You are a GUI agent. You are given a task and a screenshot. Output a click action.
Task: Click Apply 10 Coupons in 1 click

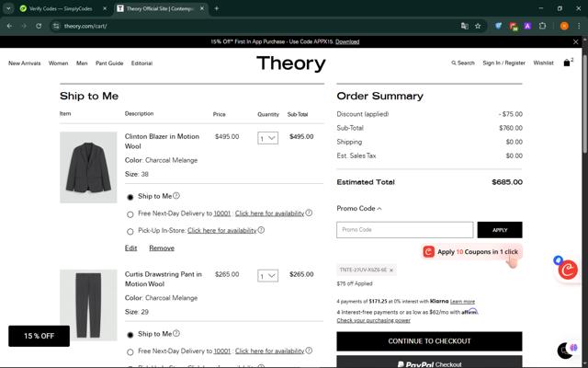471,251
